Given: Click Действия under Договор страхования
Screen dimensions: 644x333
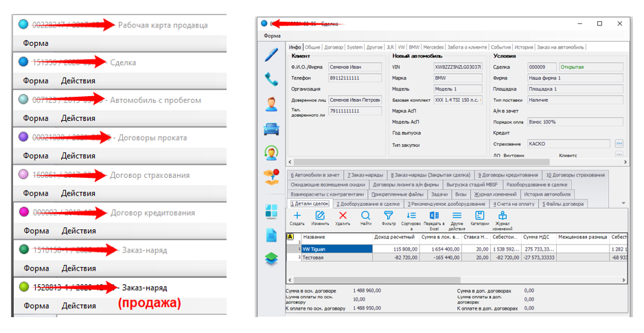Looking at the screenshot, I should 78,193.
